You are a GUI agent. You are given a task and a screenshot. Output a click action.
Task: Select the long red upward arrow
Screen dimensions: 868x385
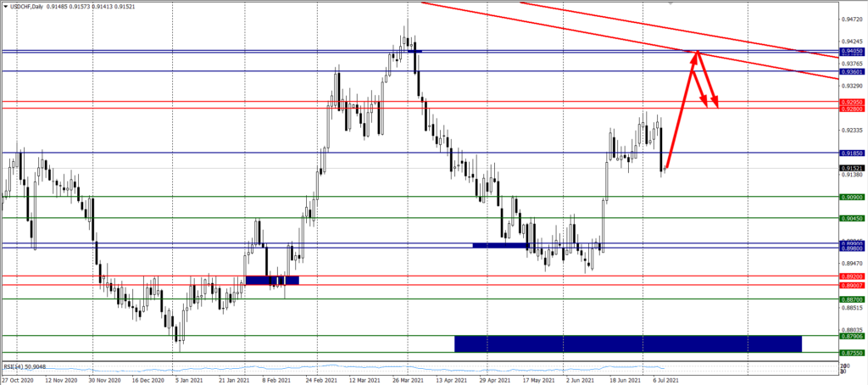[682, 110]
